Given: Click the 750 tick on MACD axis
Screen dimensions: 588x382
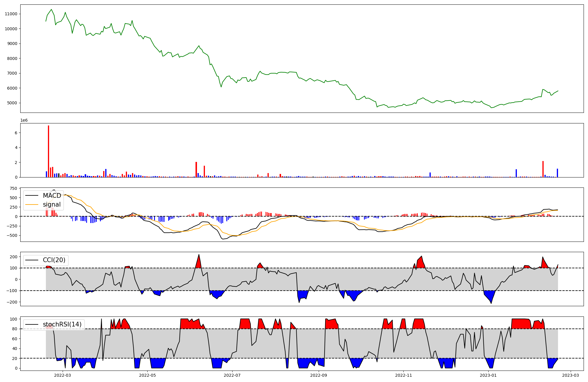Looking at the screenshot, I should [13, 189].
